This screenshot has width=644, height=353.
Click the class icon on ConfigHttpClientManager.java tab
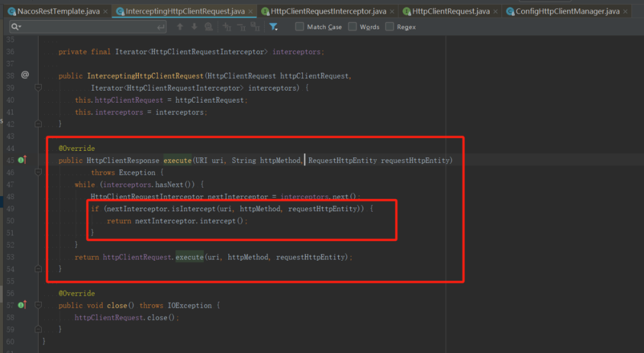point(510,11)
